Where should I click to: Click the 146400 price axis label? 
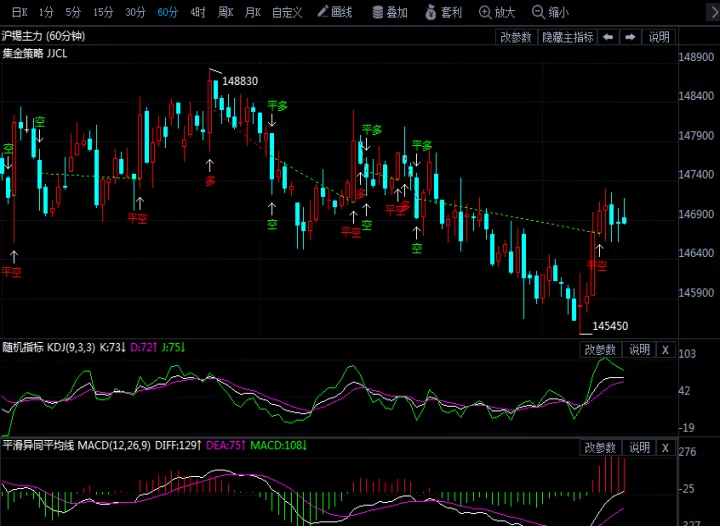(696, 253)
